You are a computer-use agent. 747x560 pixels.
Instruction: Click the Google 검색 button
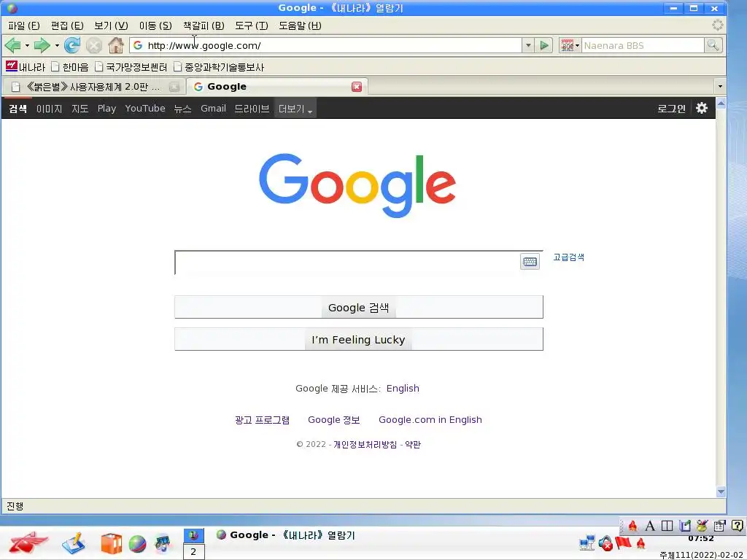pyautogui.click(x=359, y=308)
